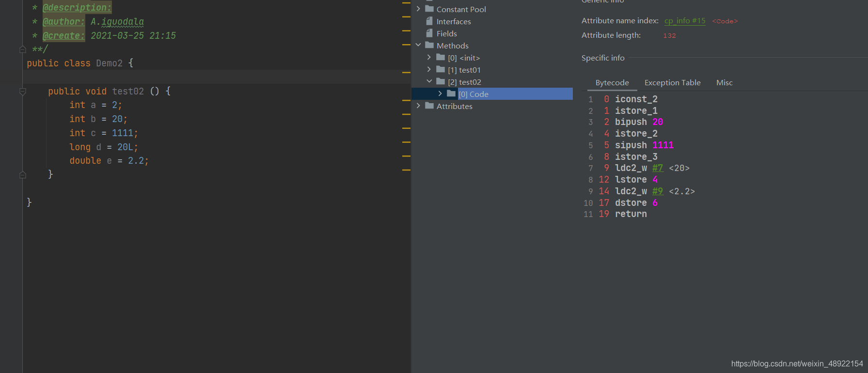Click the @description tag in comment

77,8
